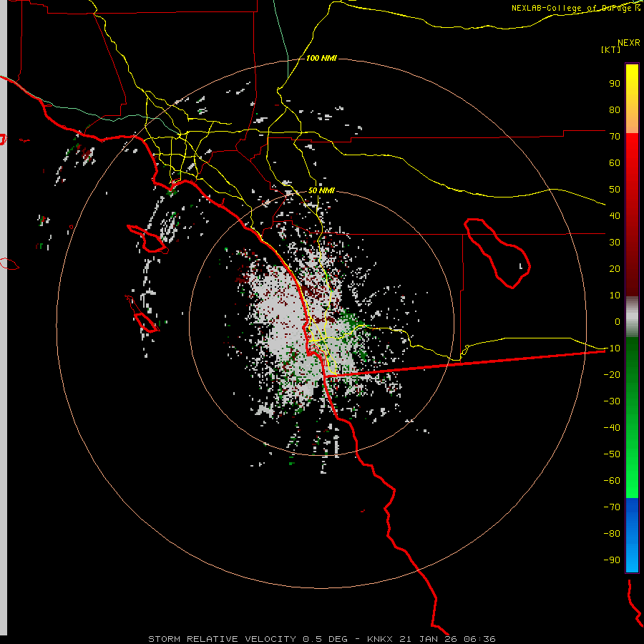Pick the gray zero-velocity segment of color bar
The width and height of the screenshot is (644, 644).
[x=632, y=317]
